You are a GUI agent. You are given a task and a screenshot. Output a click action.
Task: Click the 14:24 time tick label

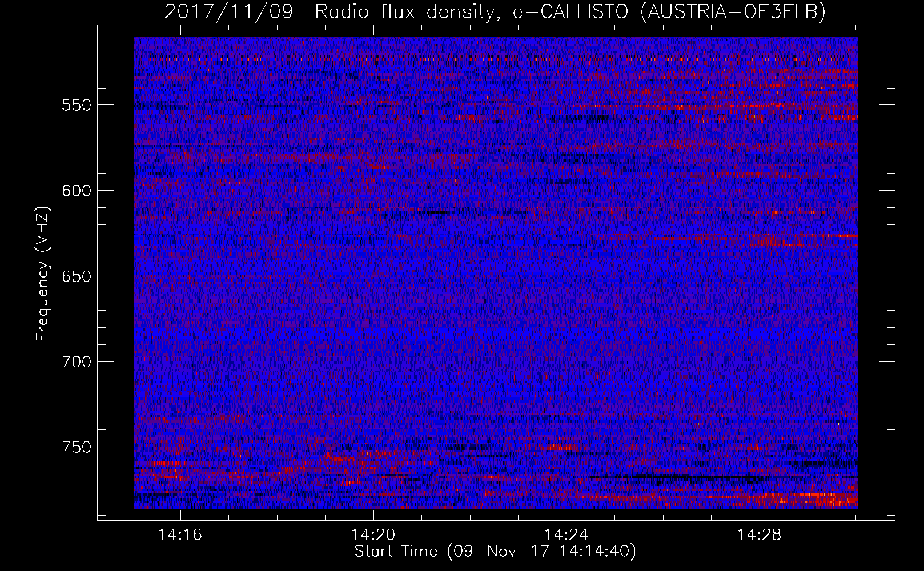pos(567,535)
